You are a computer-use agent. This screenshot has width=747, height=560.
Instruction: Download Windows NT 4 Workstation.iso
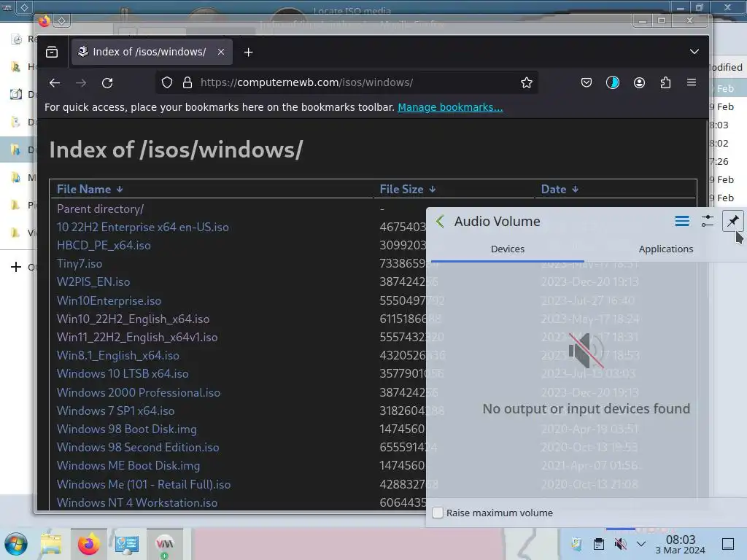136,503
